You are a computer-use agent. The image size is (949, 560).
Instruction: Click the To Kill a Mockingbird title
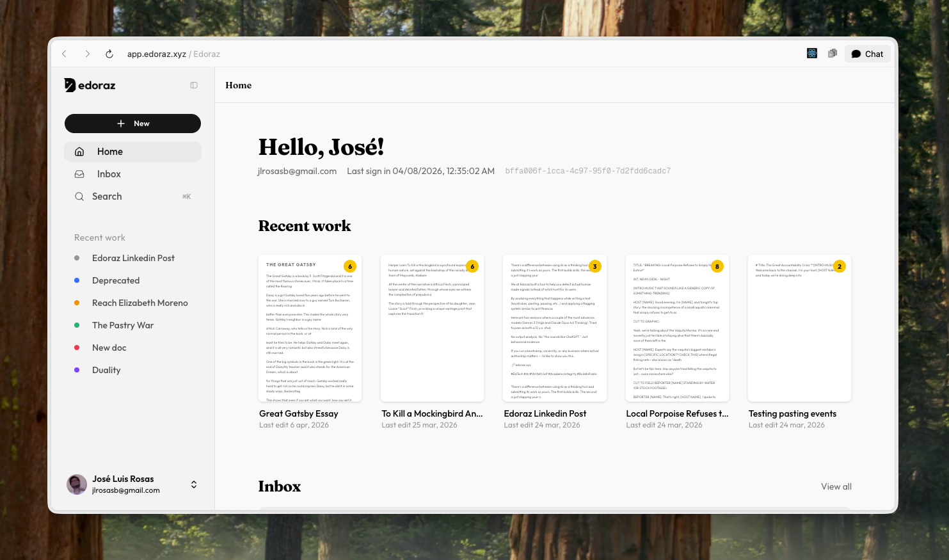click(x=432, y=413)
